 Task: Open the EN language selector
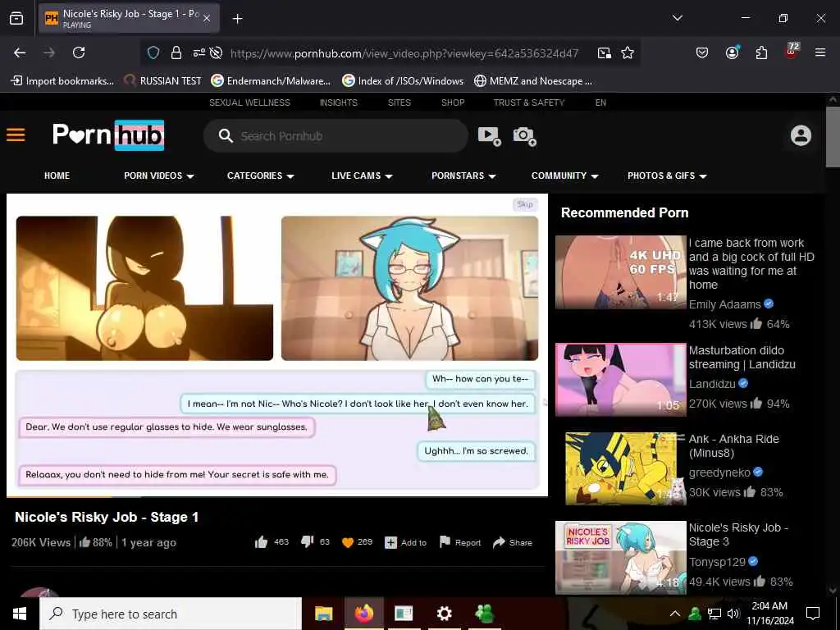pos(600,103)
